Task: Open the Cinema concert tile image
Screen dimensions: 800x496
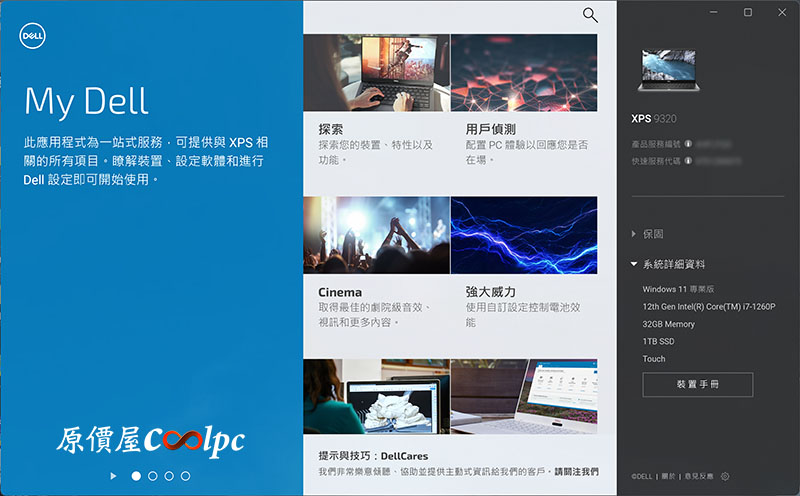Action: click(377, 235)
